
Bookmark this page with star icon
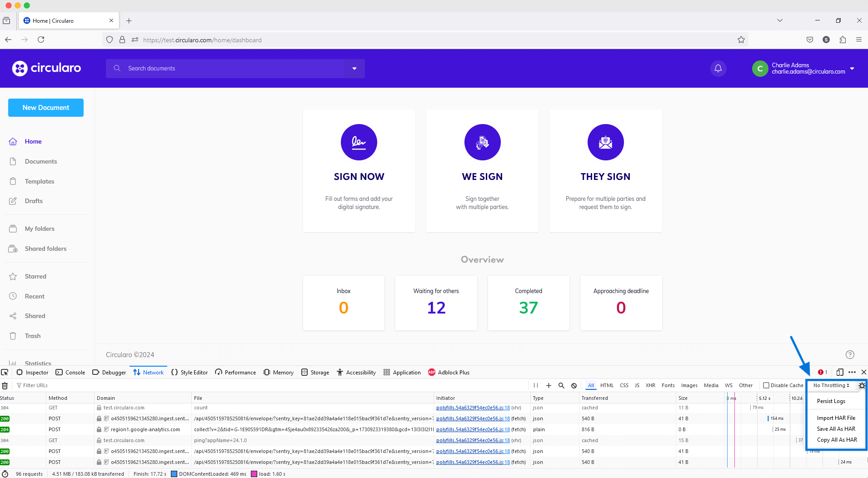coord(741,40)
